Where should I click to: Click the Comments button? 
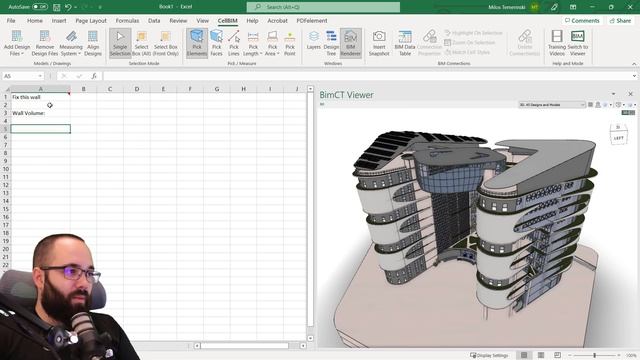[582, 20]
